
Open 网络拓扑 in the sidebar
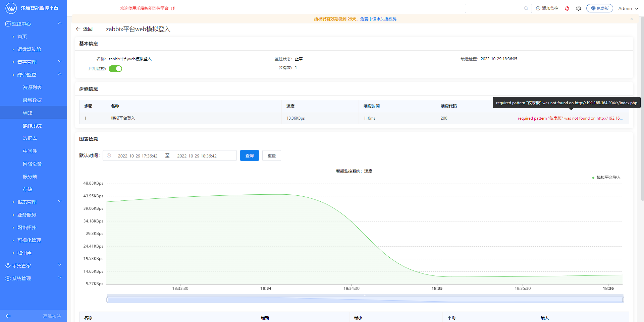point(27,228)
